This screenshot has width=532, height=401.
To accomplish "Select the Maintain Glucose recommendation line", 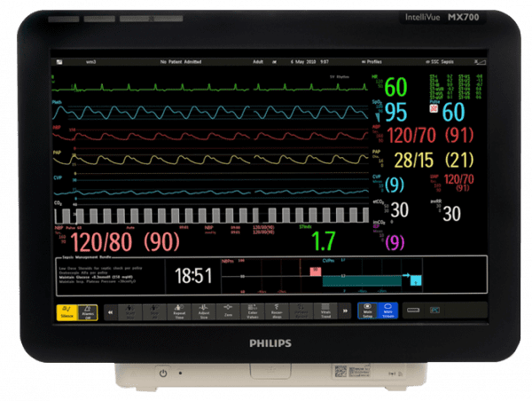I will pos(98,277).
